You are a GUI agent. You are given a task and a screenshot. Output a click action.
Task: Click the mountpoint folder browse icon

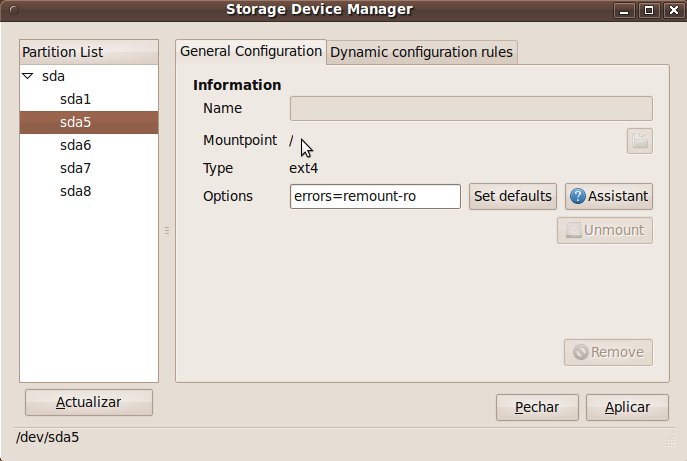tap(640, 141)
